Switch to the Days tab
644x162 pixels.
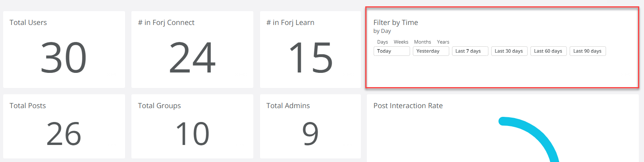click(x=382, y=42)
